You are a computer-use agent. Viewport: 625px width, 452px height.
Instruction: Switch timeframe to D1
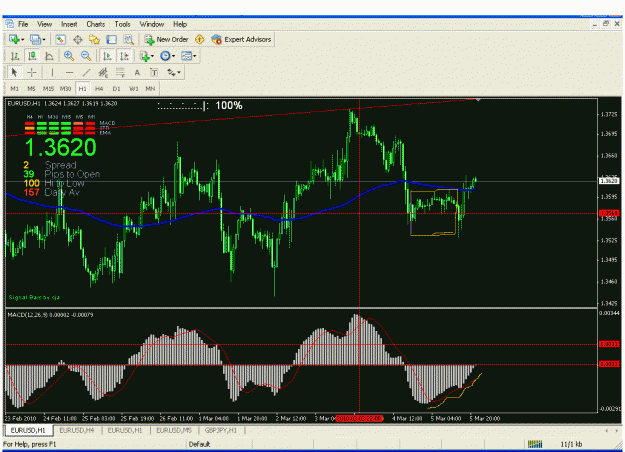point(116,88)
